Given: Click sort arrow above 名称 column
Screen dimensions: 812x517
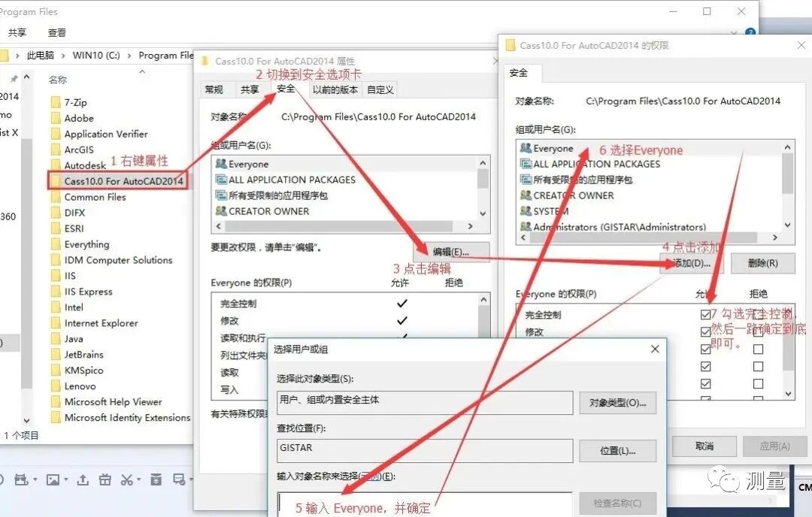Looking at the screenshot, I should [142, 72].
